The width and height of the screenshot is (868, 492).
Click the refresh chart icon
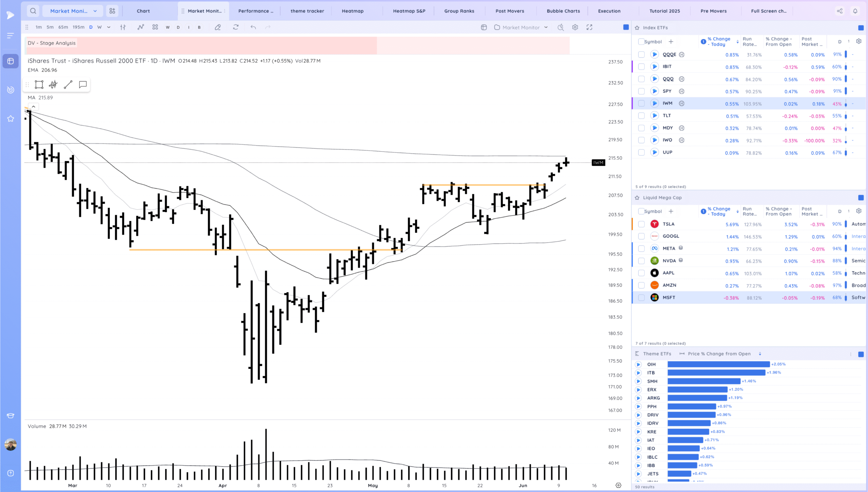pyautogui.click(x=236, y=27)
